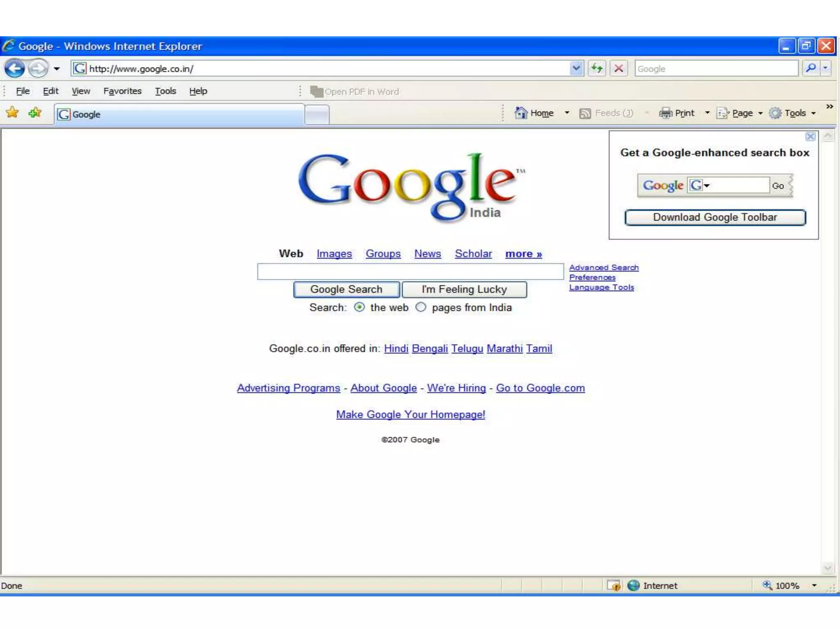Open the zoom level dropdown arrow

click(814, 585)
